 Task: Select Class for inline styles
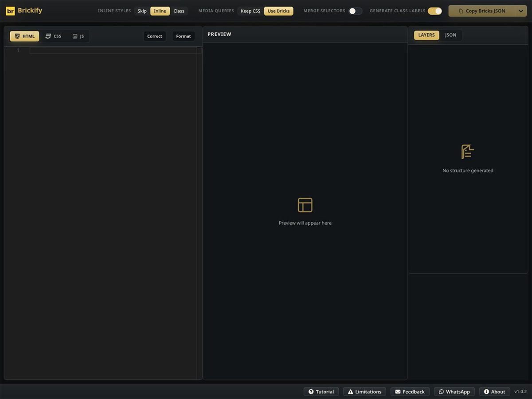pyautogui.click(x=179, y=11)
